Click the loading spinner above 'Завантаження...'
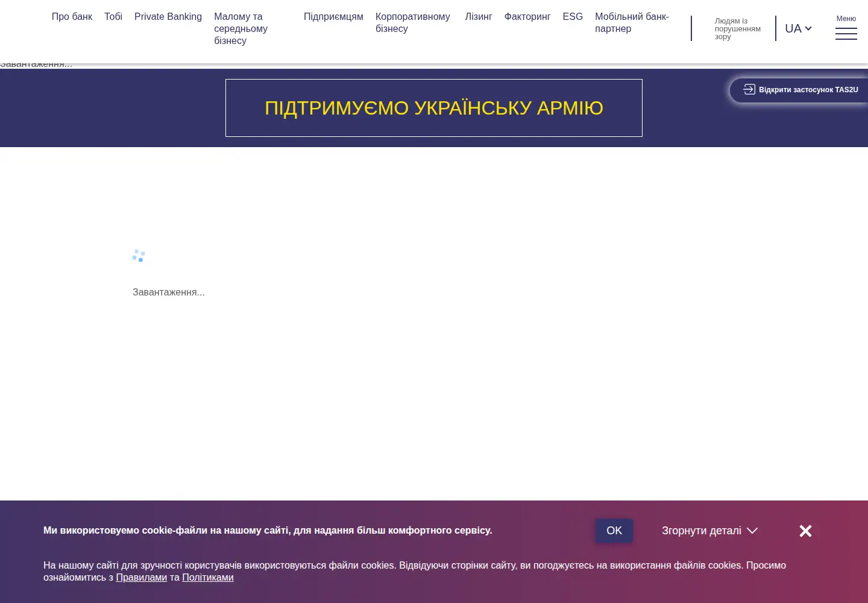This screenshot has width=868, height=603. pos(139,256)
